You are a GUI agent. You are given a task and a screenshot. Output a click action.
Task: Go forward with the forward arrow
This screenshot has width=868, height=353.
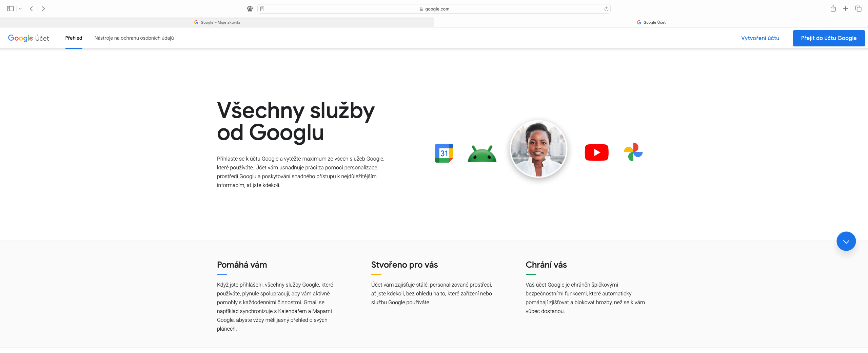coord(43,9)
